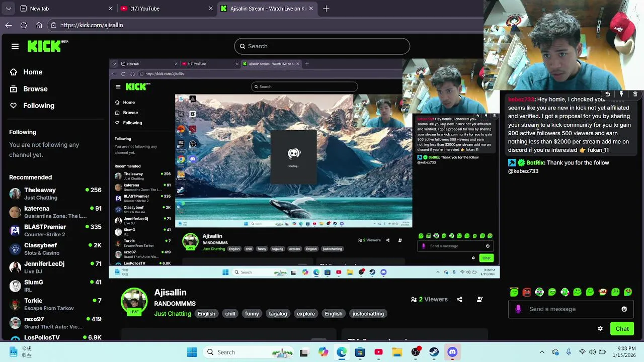The width and height of the screenshot is (644, 362).
Task: Insert the heart-eyes green emote
Action: 628,292
